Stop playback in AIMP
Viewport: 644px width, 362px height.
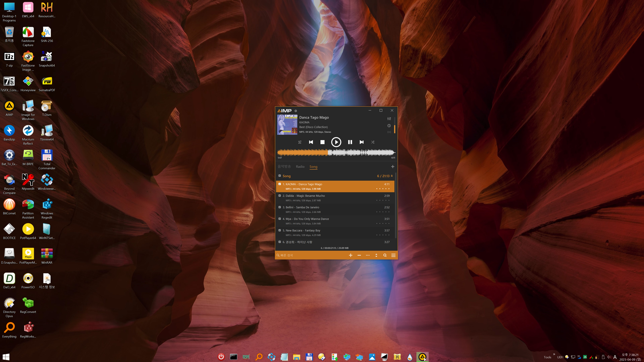(x=323, y=142)
